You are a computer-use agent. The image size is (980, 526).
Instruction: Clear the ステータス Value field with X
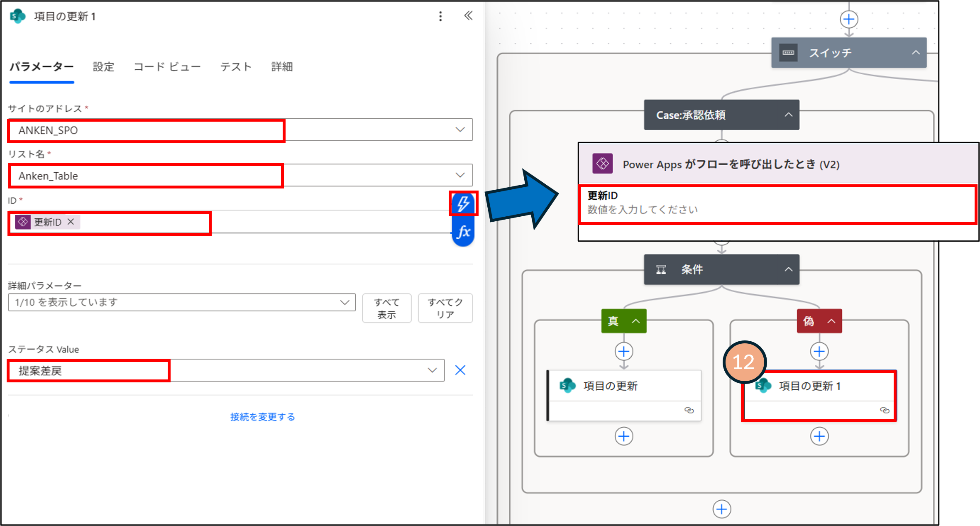(x=460, y=370)
